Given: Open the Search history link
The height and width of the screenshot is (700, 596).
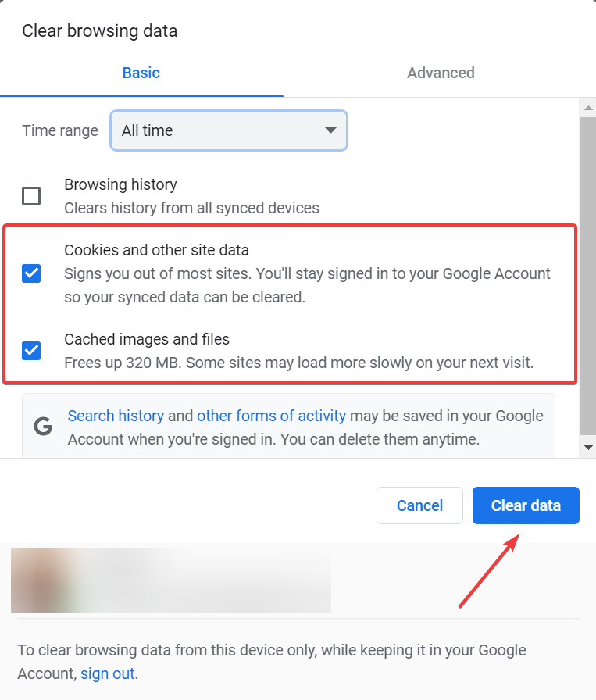Looking at the screenshot, I should click(x=116, y=416).
